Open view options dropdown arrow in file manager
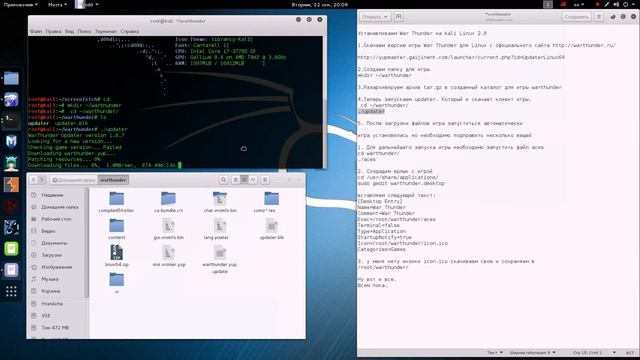This screenshot has width=640, height=360. point(253,180)
